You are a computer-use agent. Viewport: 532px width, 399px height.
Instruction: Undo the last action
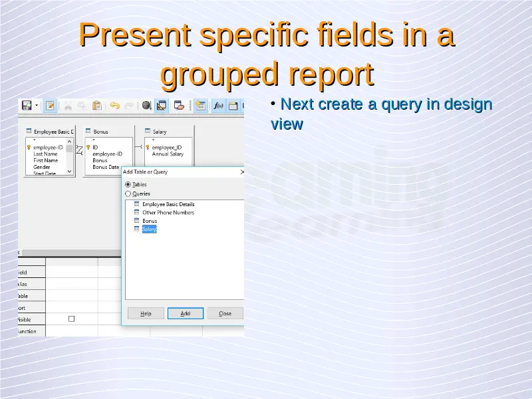click(114, 106)
